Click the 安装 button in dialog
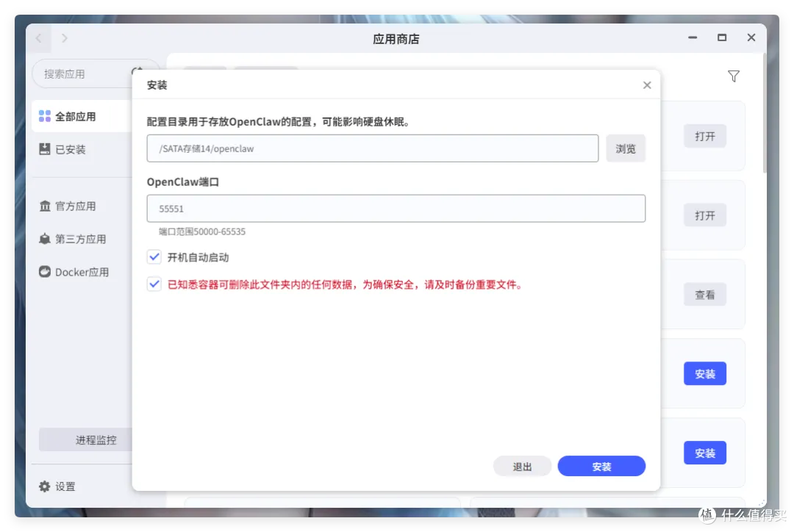This screenshot has width=794, height=532. point(601,466)
